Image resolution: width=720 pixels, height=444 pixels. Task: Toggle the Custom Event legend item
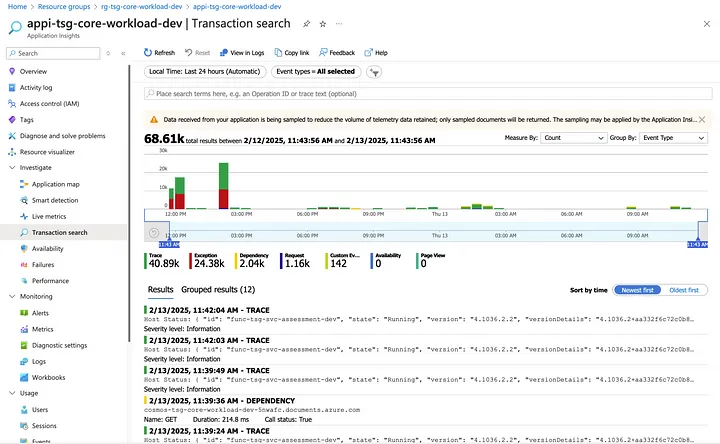tap(343, 261)
